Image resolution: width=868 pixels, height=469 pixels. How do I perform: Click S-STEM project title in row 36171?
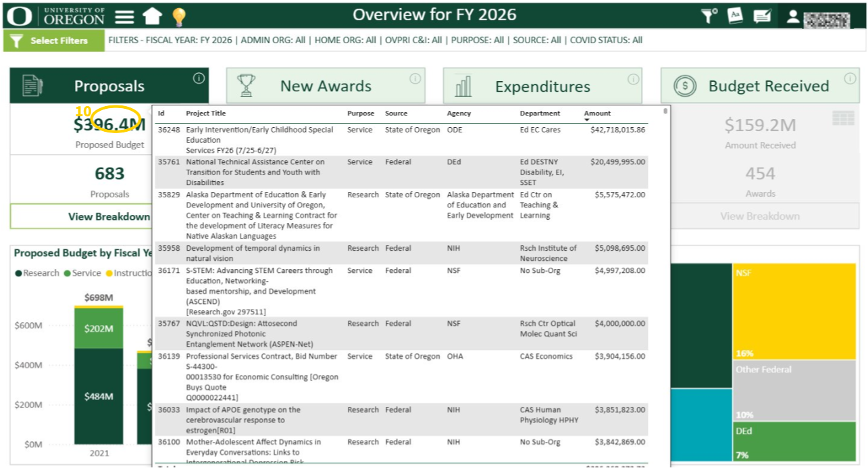259,291
